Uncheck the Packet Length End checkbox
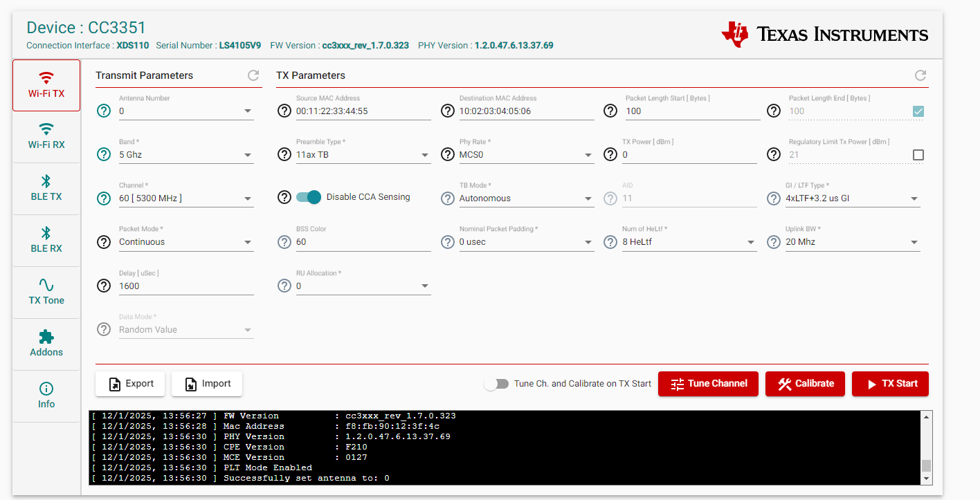 (918, 111)
